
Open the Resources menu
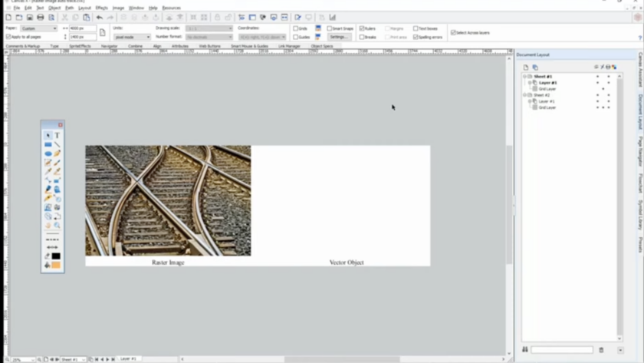171,8
